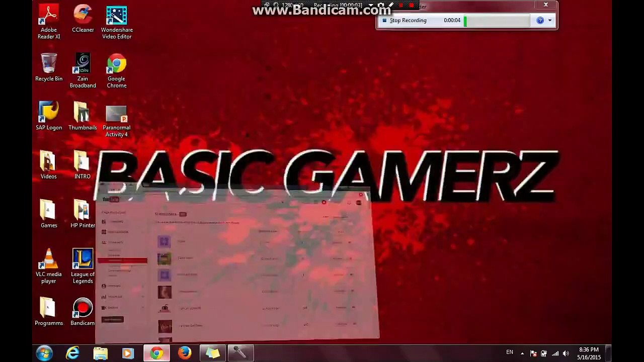Select the HP Printer desktop folder
The width and height of the screenshot is (644, 362).
pos(83,214)
